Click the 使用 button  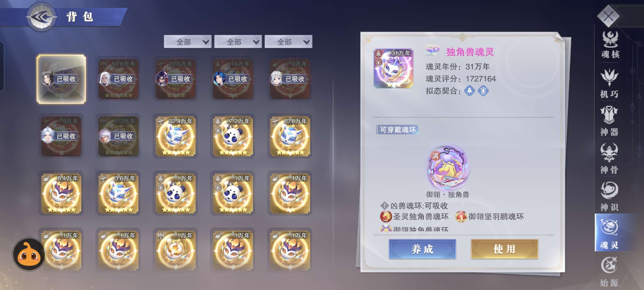click(x=505, y=249)
